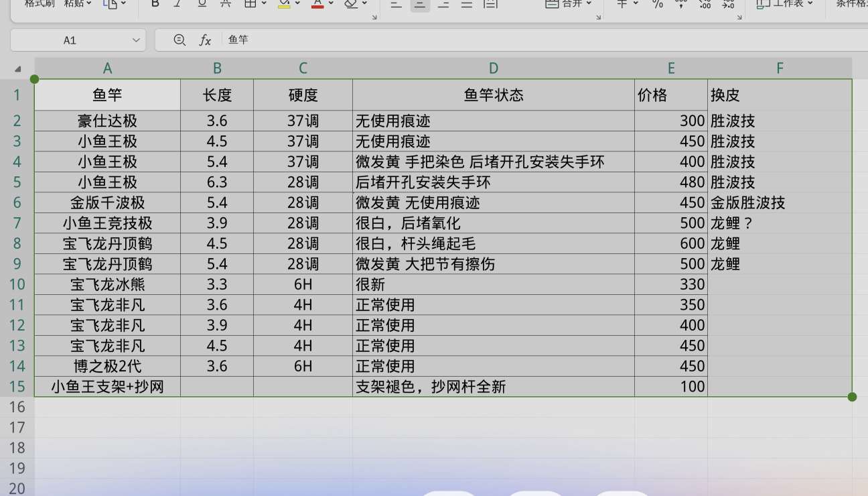Viewport: 868px width, 496px height.
Task: Select row 15 header
Action: (17, 386)
